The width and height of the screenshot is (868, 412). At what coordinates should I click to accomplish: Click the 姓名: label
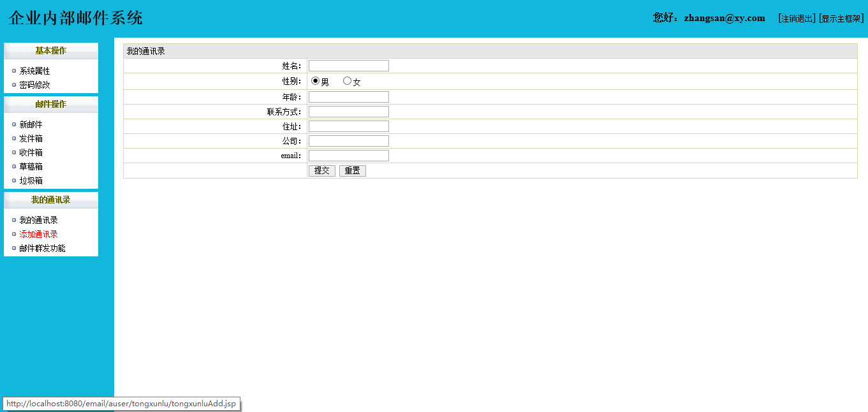click(291, 66)
